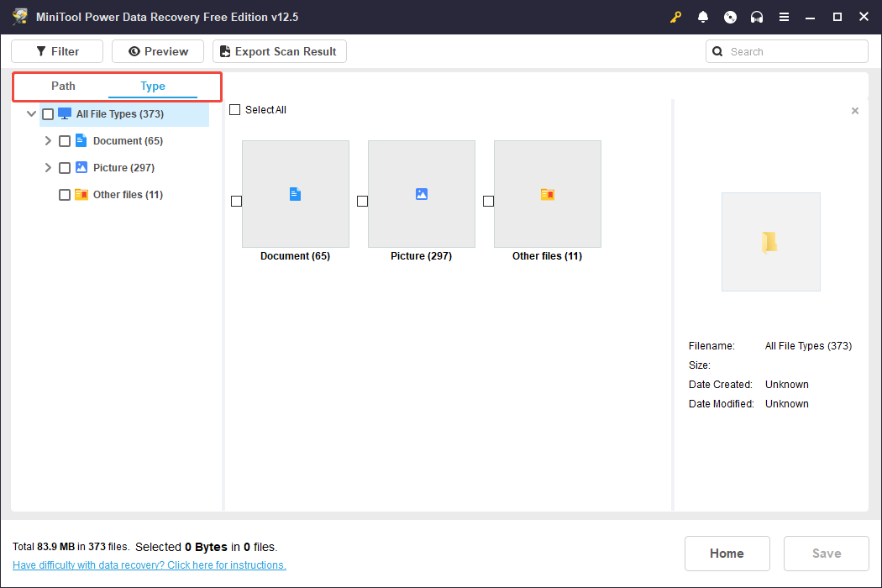Open the data recovery instructions link
This screenshot has height=588, width=882.
click(150, 565)
